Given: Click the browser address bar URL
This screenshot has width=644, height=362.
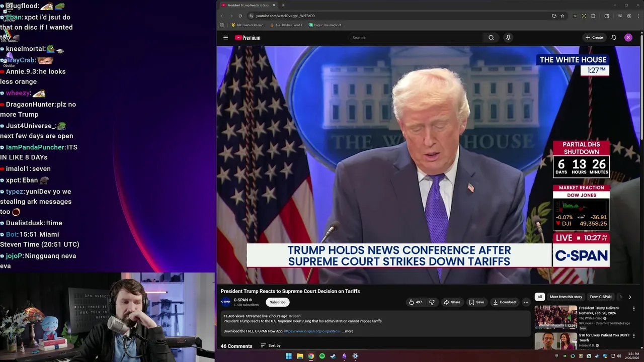Looking at the screenshot, I should [x=285, y=16].
